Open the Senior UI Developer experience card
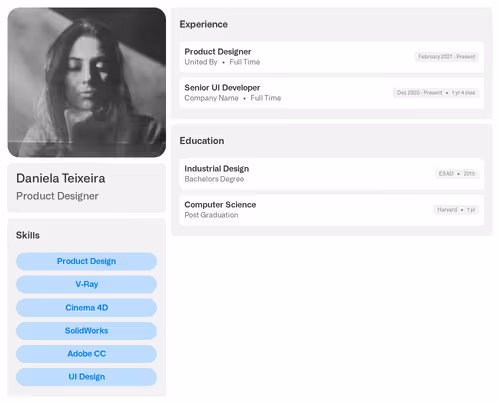The width and height of the screenshot is (500, 404). (x=332, y=93)
